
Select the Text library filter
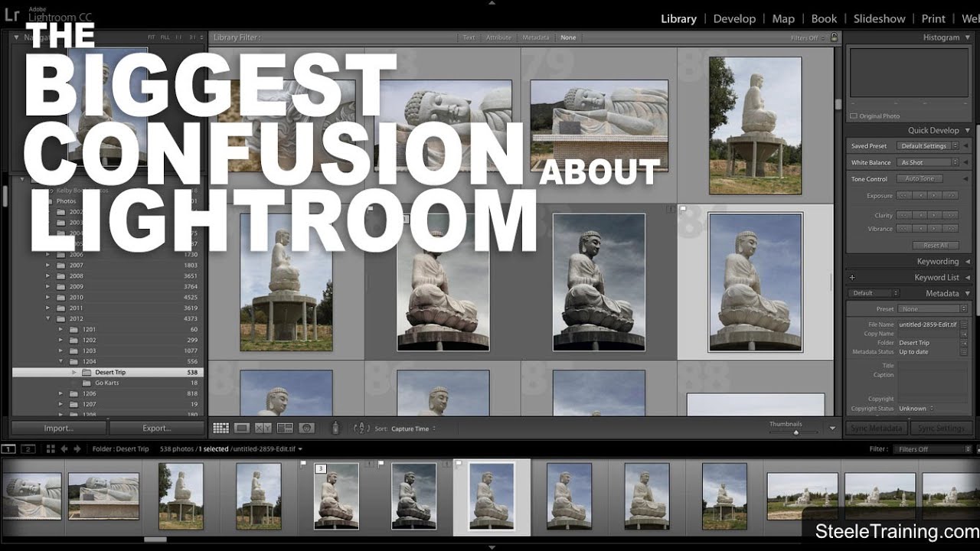(469, 37)
